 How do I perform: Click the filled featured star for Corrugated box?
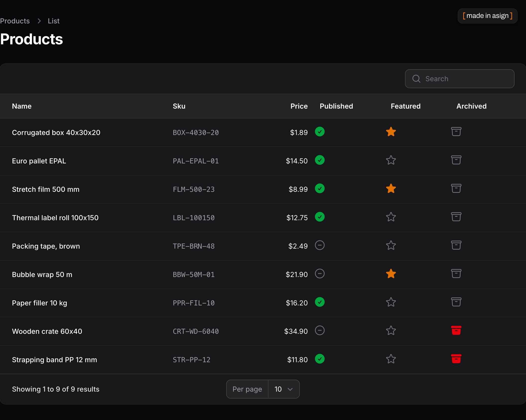[x=391, y=132]
